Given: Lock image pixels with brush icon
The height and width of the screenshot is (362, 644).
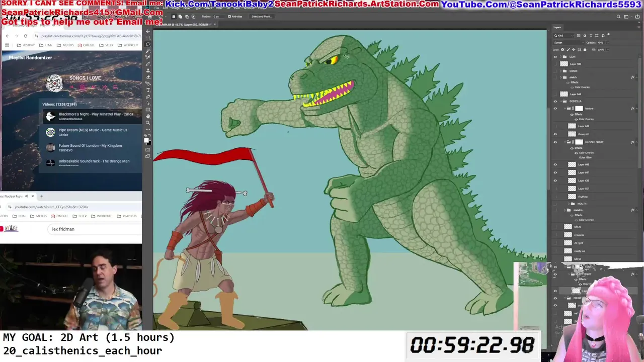Looking at the screenshot, I should [x=568, y=49].
